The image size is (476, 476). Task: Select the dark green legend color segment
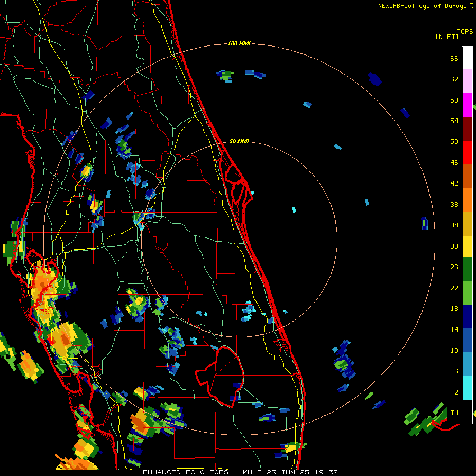(467, 269)
